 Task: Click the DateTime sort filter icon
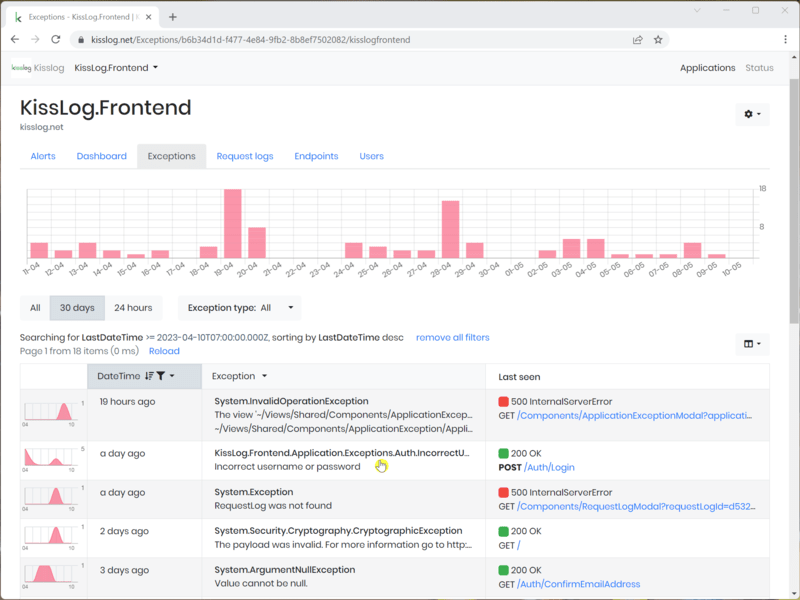[x=160, y=376]
